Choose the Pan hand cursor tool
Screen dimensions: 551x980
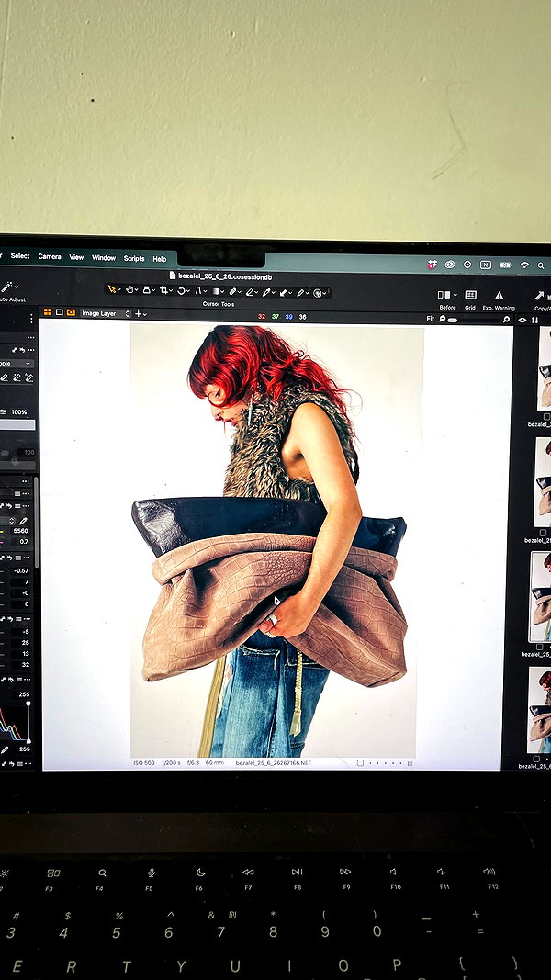click(129, 290)
